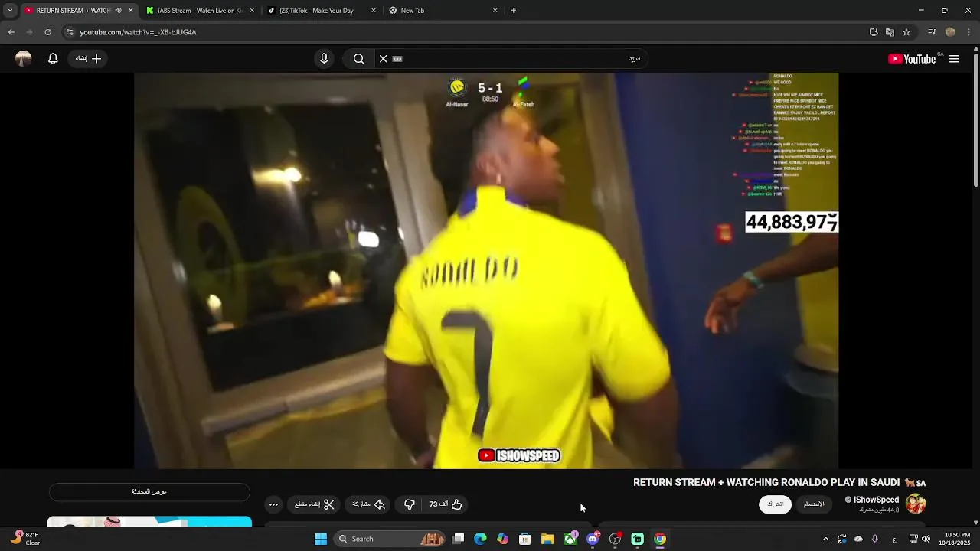
Task: Click the video player to pause
Action: [x=486, y=270]
